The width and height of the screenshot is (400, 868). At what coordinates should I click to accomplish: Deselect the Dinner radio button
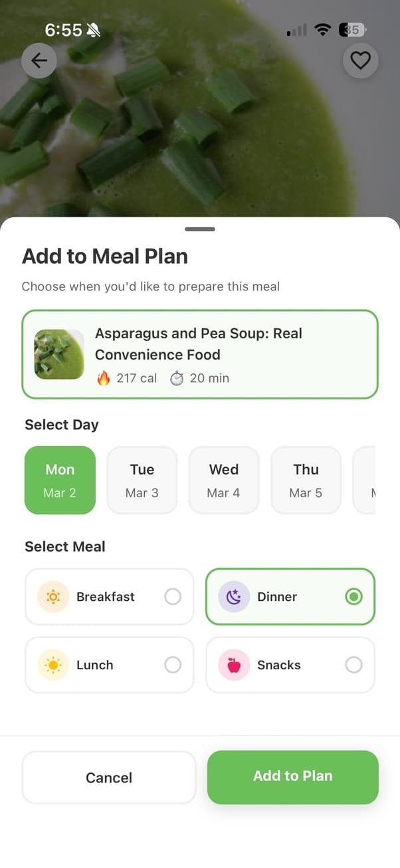coord(353,596)
